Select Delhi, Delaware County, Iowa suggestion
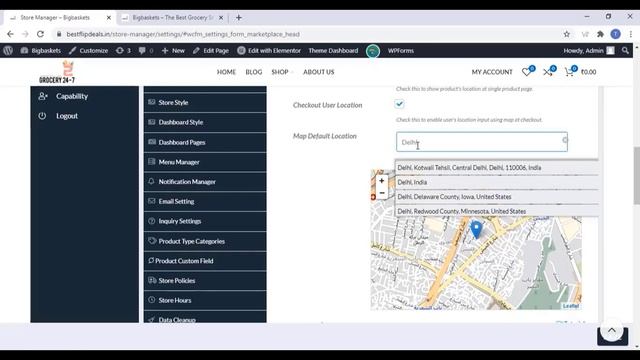The image size is (640, 360). click(497, 197)
